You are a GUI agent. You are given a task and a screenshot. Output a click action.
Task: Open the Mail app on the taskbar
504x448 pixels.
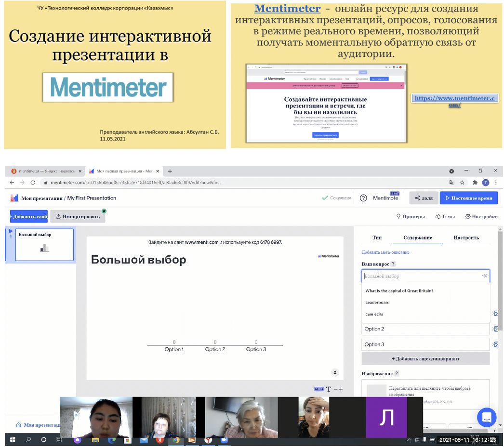144,440
